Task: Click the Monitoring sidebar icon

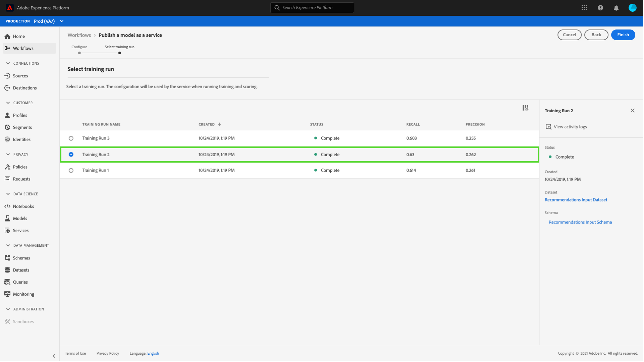Action: [7, 294]
